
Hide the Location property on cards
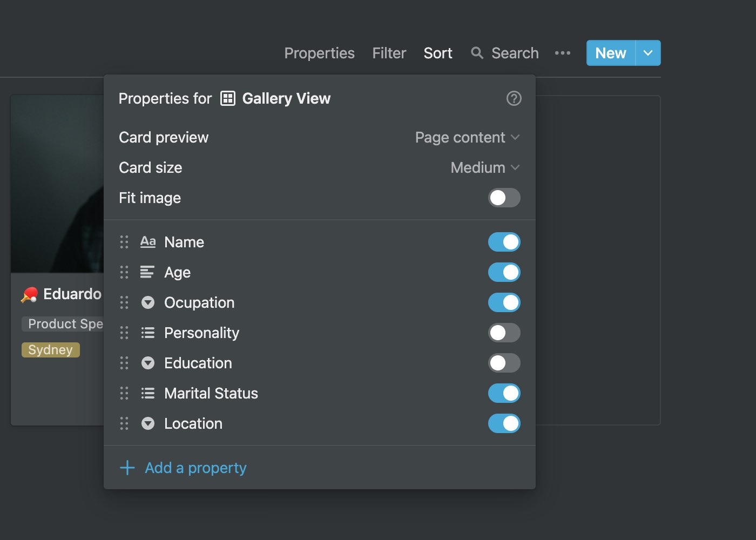pyautogui.click(x=504, y=423)
